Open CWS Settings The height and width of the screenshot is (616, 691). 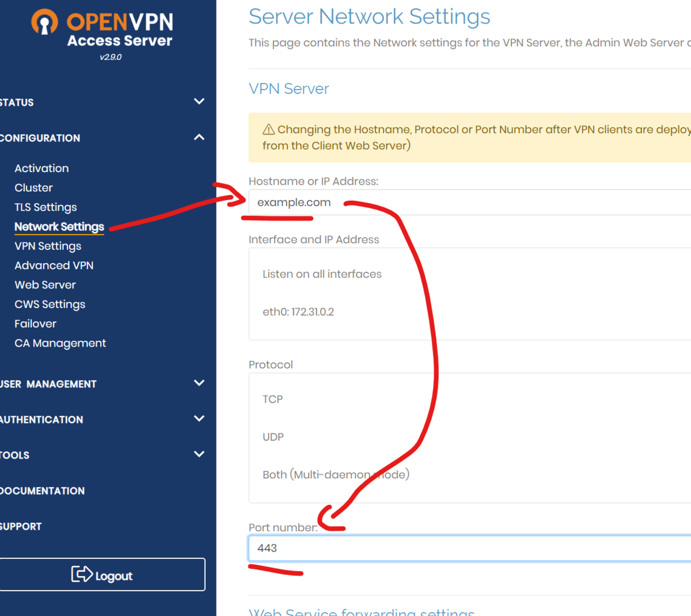point(50,305)
